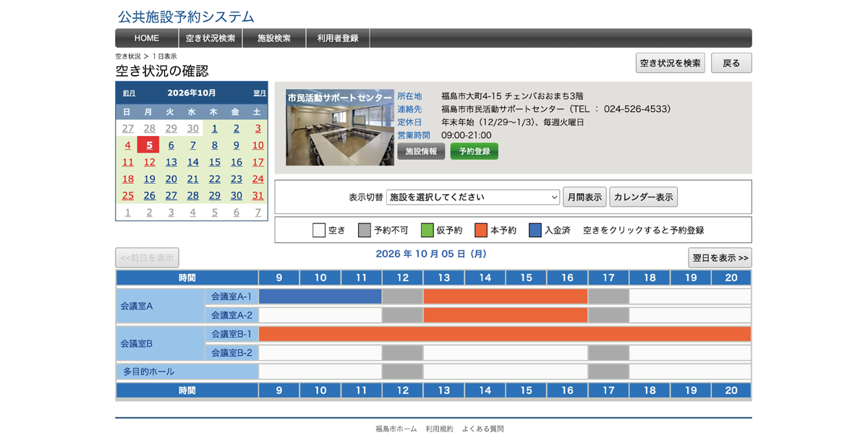This screenshot has height=434, width=868.
Task: Open 施設検索 in the navigation bar
Action: [274, 38]
